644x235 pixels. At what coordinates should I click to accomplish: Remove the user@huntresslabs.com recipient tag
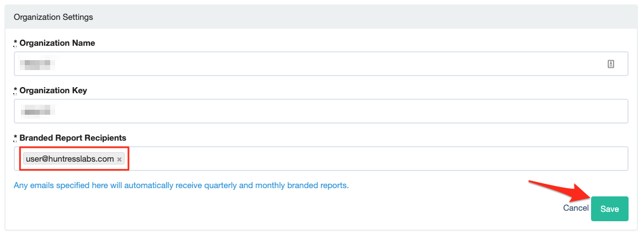(119, 159)
